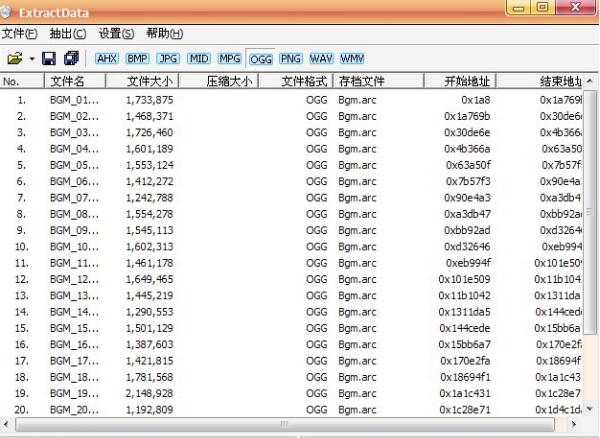The height and width of the screenshot is (438, 600).
Task: Select the row BGM_05...
Action: point(292,165)
